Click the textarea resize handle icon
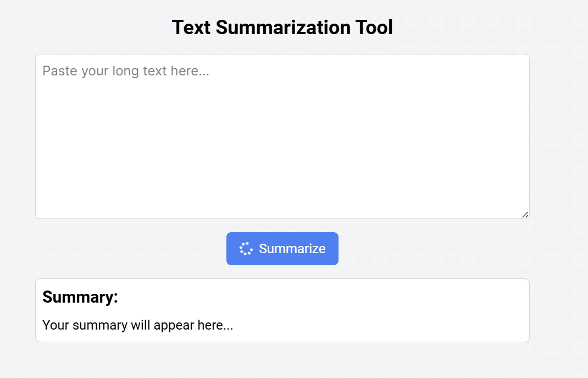 525,215
